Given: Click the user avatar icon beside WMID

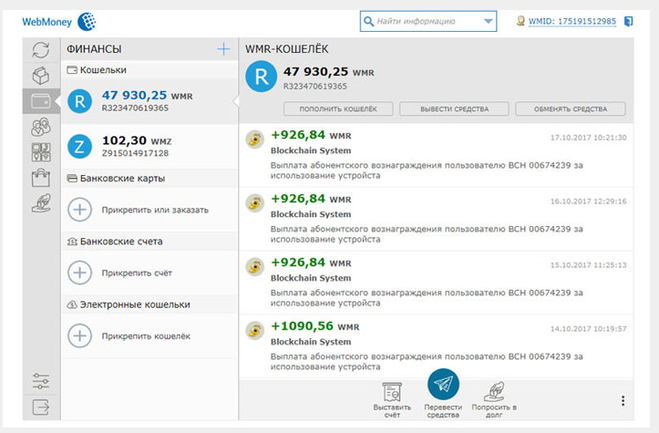Looking at the screenshot, I should pos(520,21).
